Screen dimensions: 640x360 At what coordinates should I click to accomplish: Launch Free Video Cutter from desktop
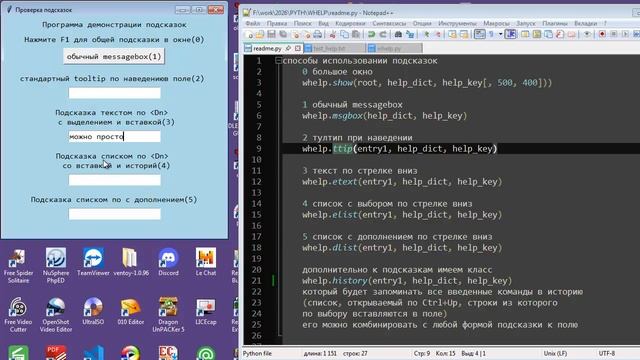point(18,315)
